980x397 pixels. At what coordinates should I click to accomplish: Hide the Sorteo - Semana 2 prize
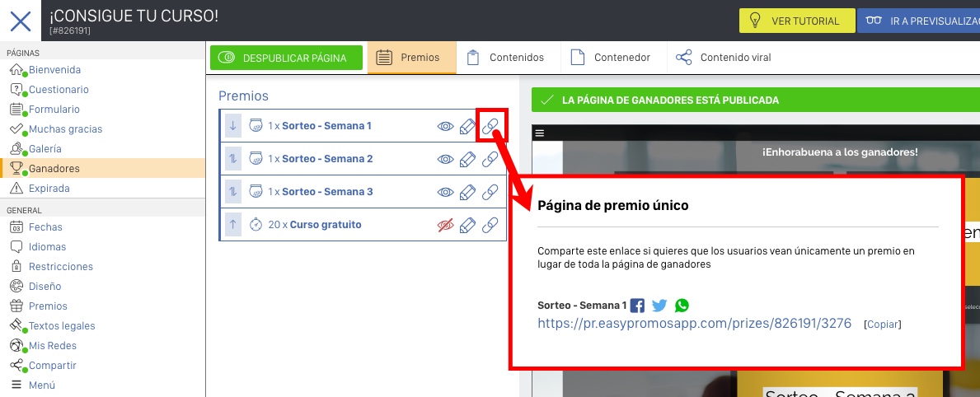[445, 159]
